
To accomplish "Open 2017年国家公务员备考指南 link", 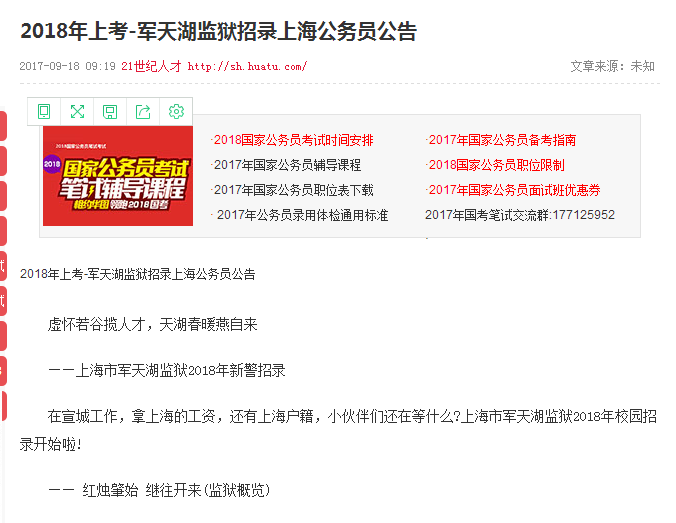I will [x=502, y=140].
